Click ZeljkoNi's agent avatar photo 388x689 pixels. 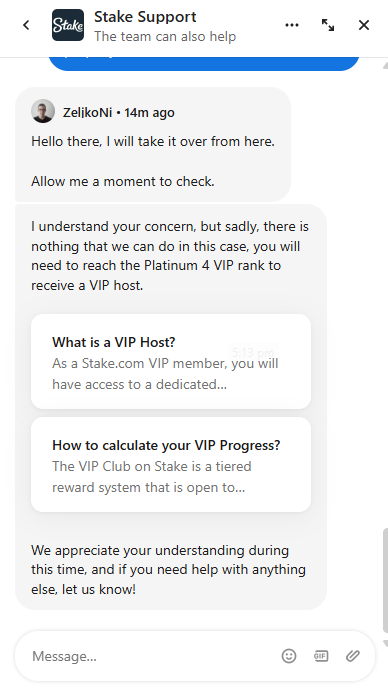[x=43, y=111]
